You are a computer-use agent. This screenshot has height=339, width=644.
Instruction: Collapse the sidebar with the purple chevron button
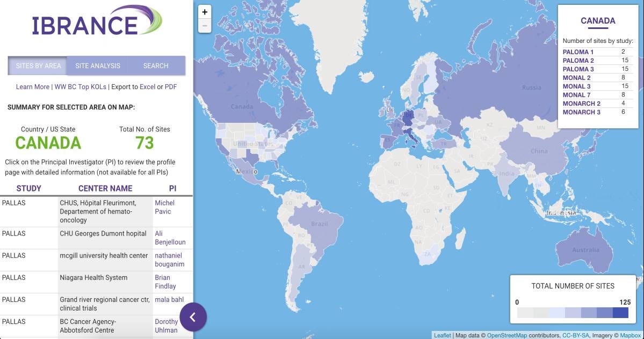[x=193, y=317]
